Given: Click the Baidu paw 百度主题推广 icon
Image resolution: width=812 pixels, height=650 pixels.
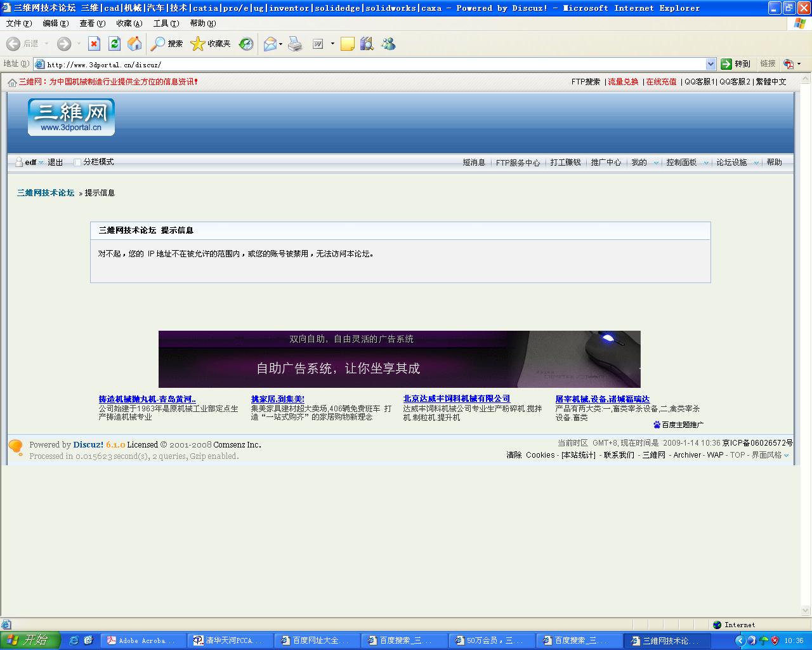Looking at the screenshot, I should 657,424.
